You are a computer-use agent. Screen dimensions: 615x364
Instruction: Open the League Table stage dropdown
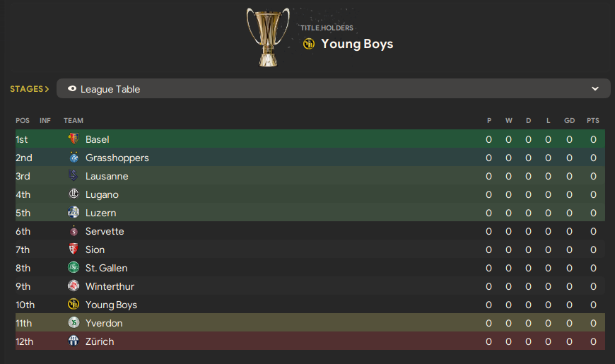click(x=333, y=89)
